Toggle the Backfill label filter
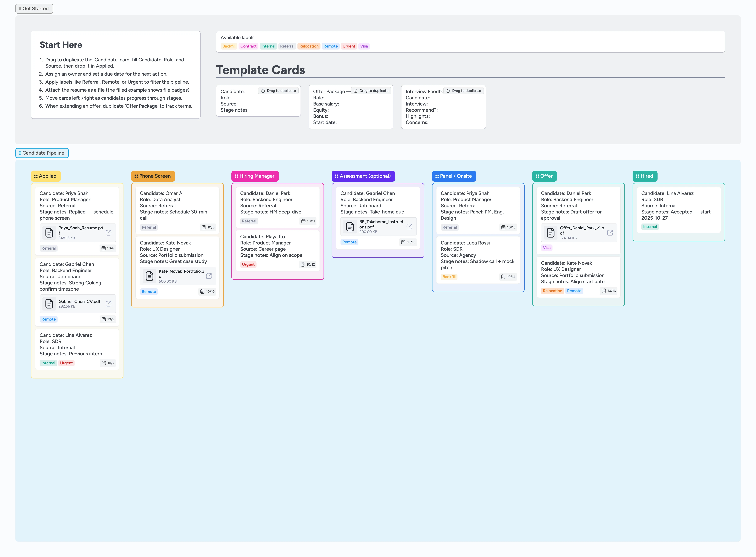Image resolution: width=756 pixels, height=557 pixels. (x=229, y=46)
